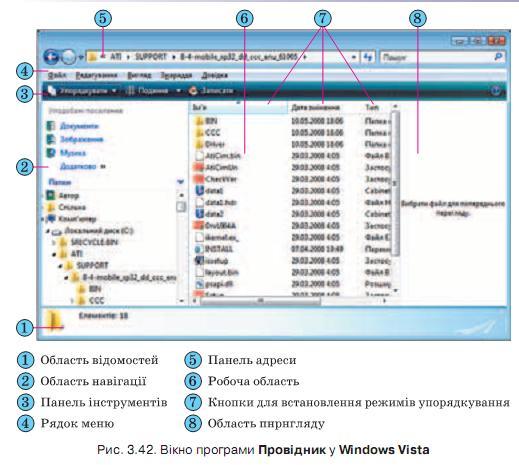Click the Forward navigation arrow button

[69, 57]
